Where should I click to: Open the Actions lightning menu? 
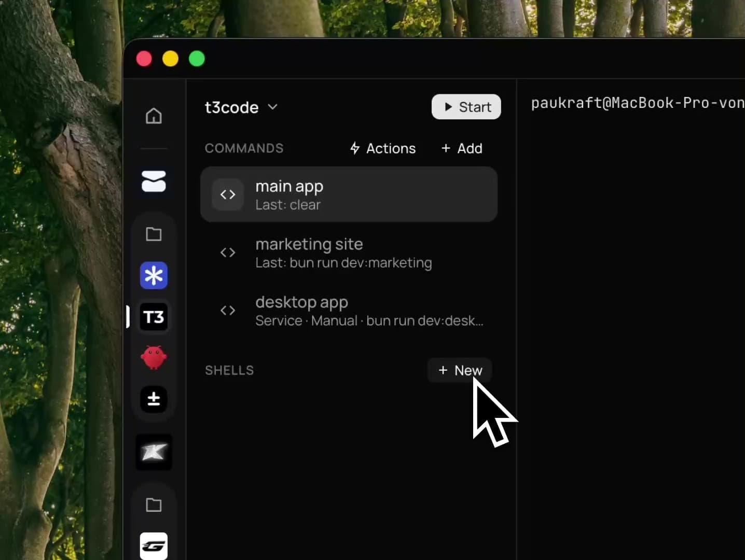pyautogui.click(x=383, y=148)
